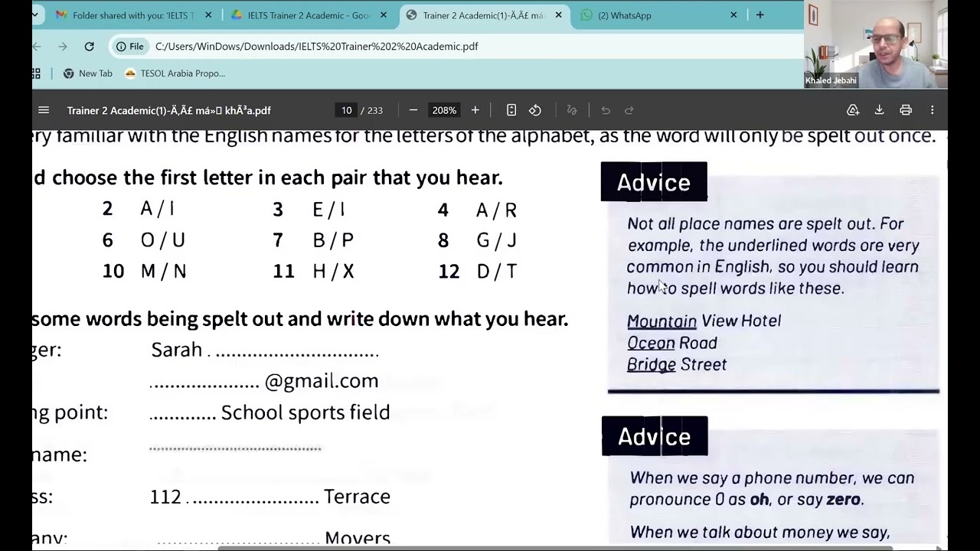This screenshot has width=980, height=551.
Task: Close the Trainer 2 Academic(1) PDF tab
Action: point(558,15)
